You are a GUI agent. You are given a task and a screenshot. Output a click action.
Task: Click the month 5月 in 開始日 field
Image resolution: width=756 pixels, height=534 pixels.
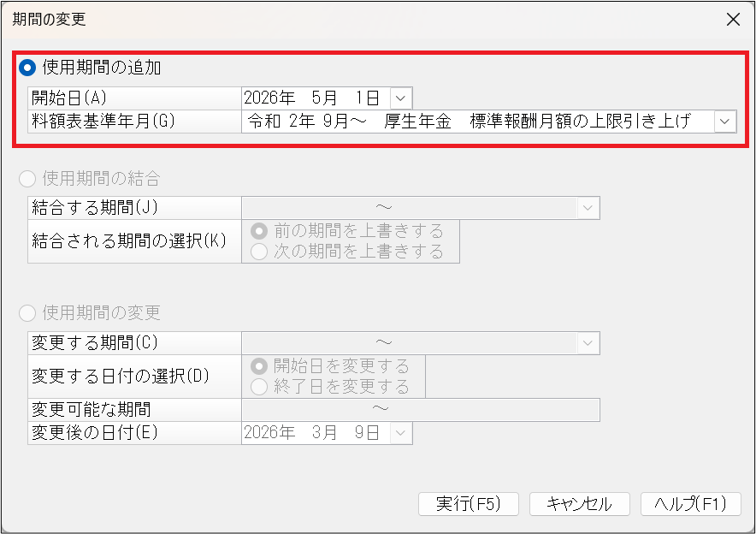[327, 98]
